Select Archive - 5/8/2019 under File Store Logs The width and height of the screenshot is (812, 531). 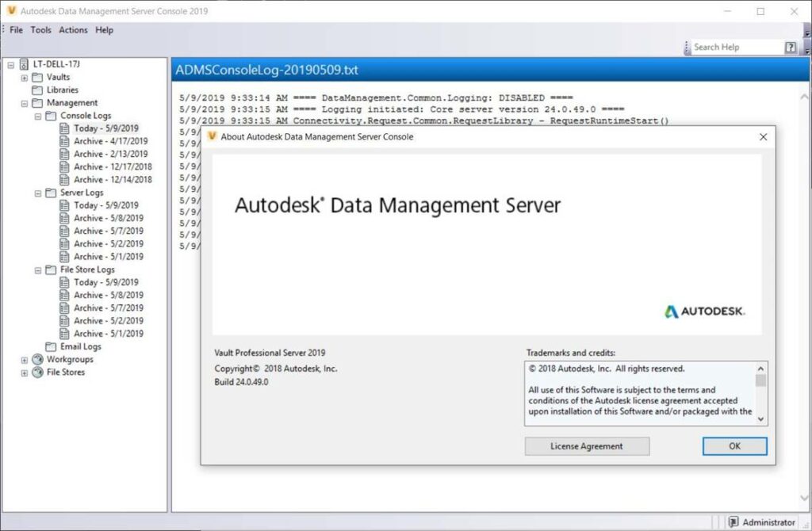[108, 296]
